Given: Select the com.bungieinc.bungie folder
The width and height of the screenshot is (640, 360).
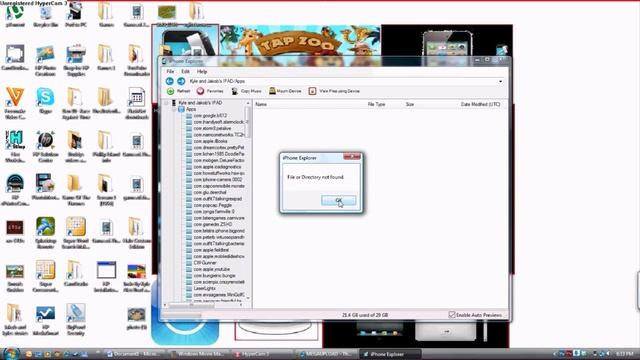Looking at the screenshot, I should [x=211, y=276].
